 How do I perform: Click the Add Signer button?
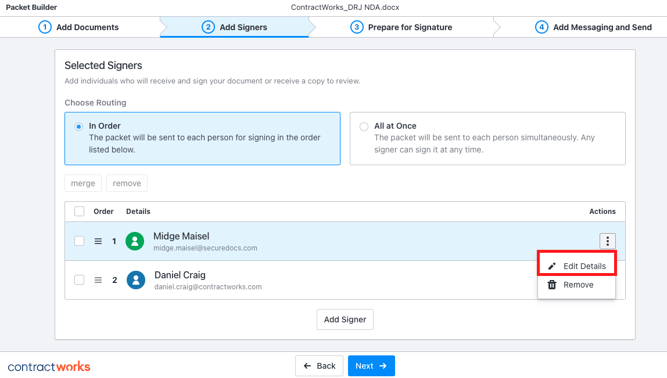click(x=345, y=319)
